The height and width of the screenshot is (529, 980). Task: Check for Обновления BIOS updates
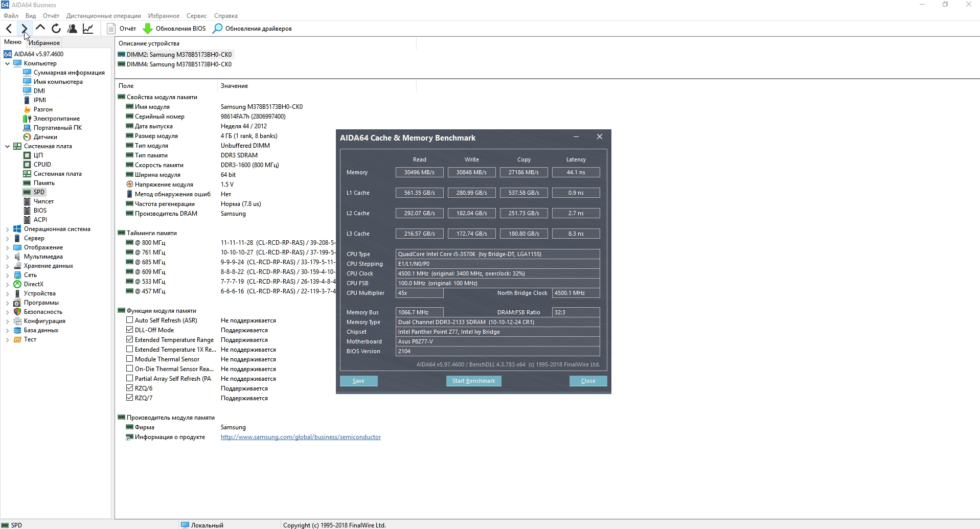pos(174,29)
